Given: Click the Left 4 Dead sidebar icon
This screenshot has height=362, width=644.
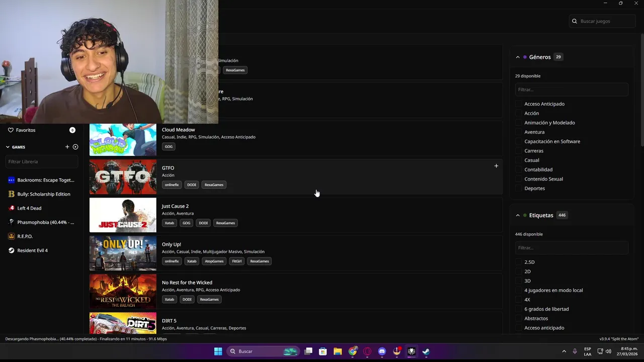Looking at the screenshot, I should point(12,208).
